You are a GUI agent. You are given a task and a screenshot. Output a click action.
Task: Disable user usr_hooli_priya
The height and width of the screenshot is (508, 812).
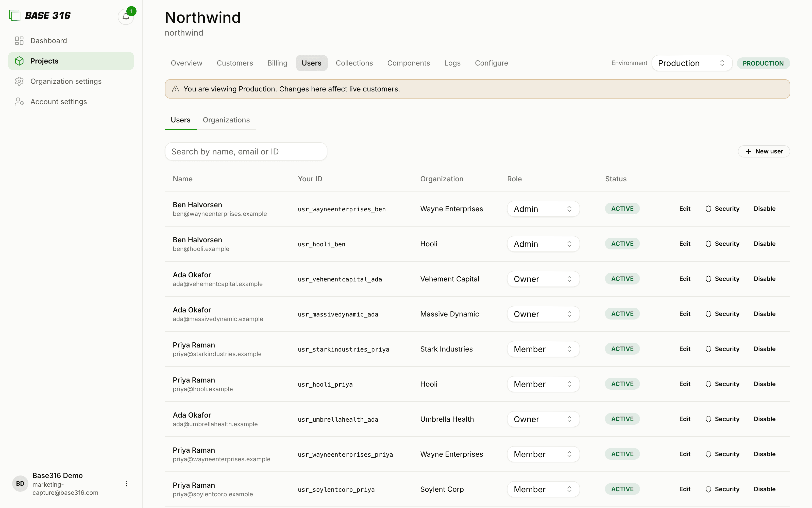click(765, 384)
